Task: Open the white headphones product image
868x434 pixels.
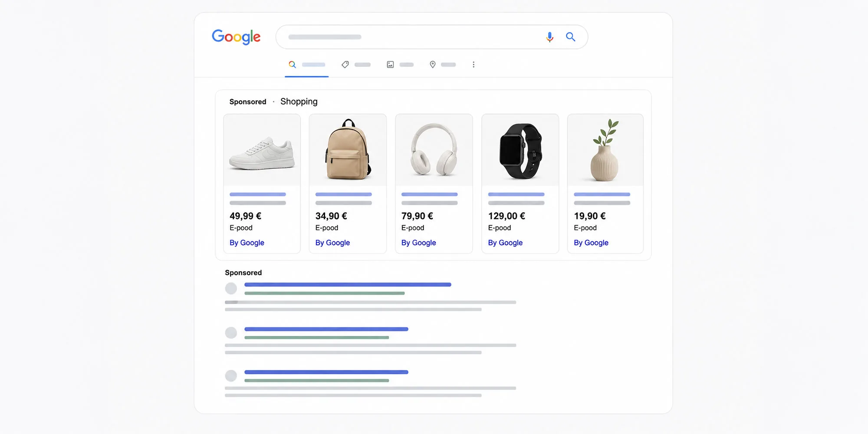Action: pos(434,150)
